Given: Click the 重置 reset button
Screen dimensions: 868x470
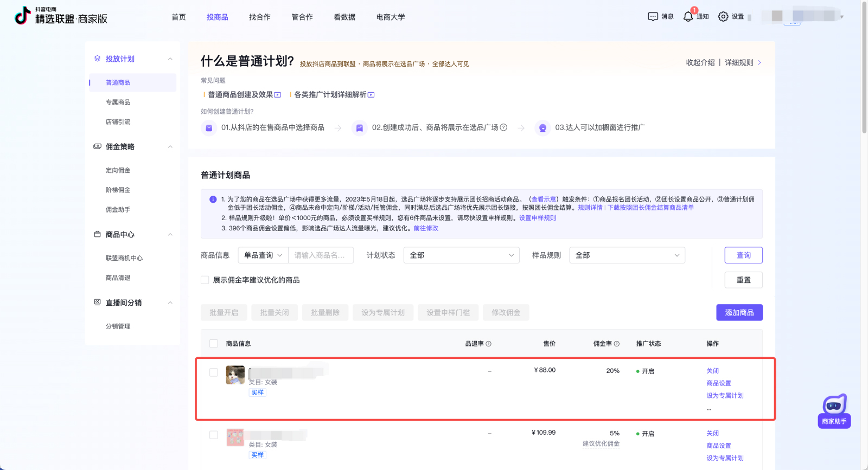Looking at the screenshot, I should click(x=744, y=280).
